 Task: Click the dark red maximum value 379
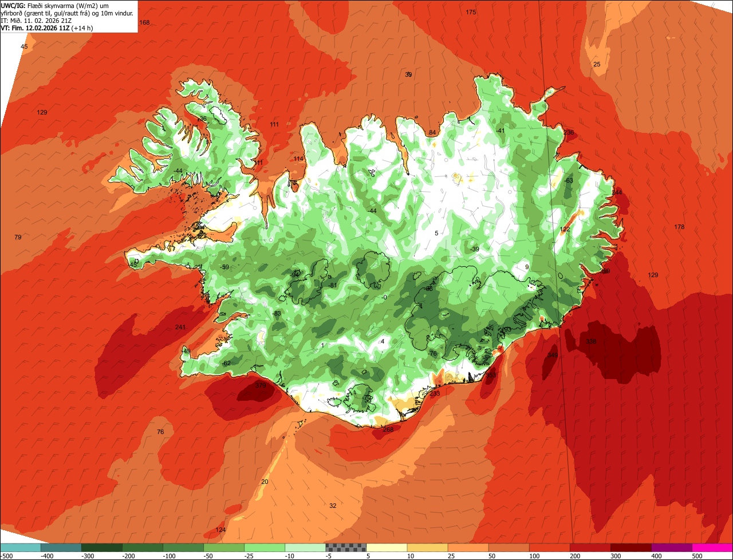click(261, 385)
